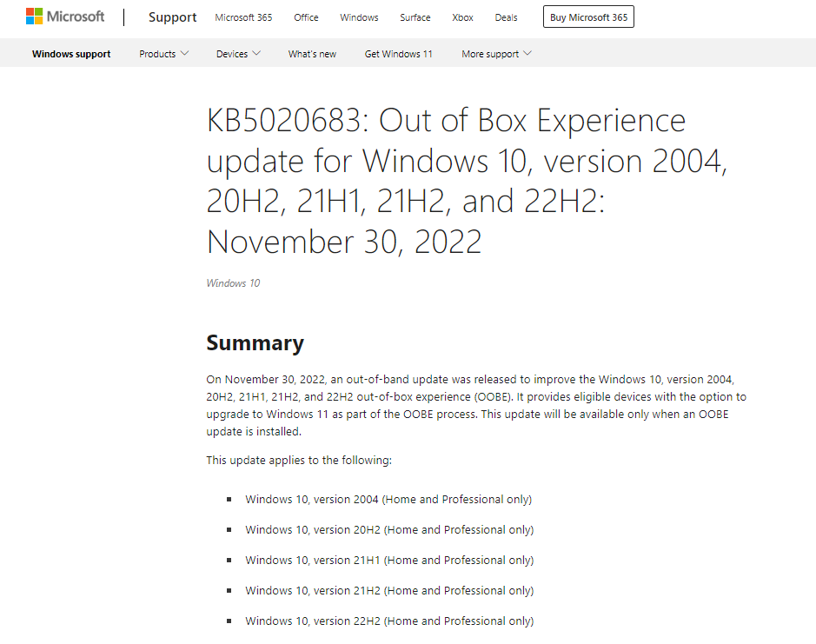Click the Summary paragraph starting 'On November 30, 2022'
Image resolution: width=816 pixels, height=644 pixels.
coord(476,405)
